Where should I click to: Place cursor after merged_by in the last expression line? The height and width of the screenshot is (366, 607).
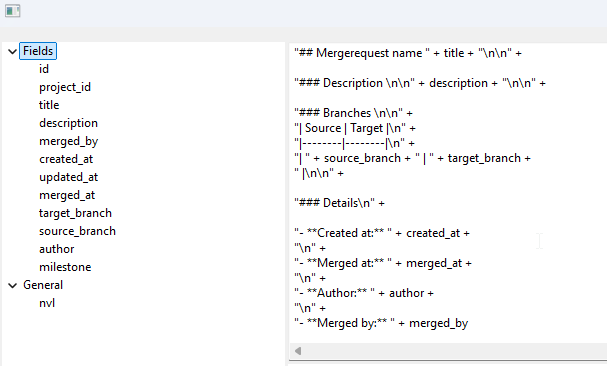point(469,323)
